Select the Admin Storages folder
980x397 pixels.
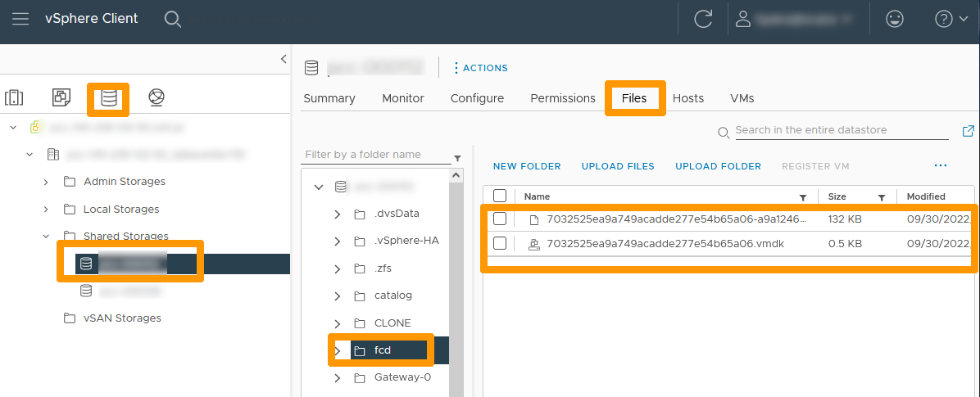tap(125, 182)
